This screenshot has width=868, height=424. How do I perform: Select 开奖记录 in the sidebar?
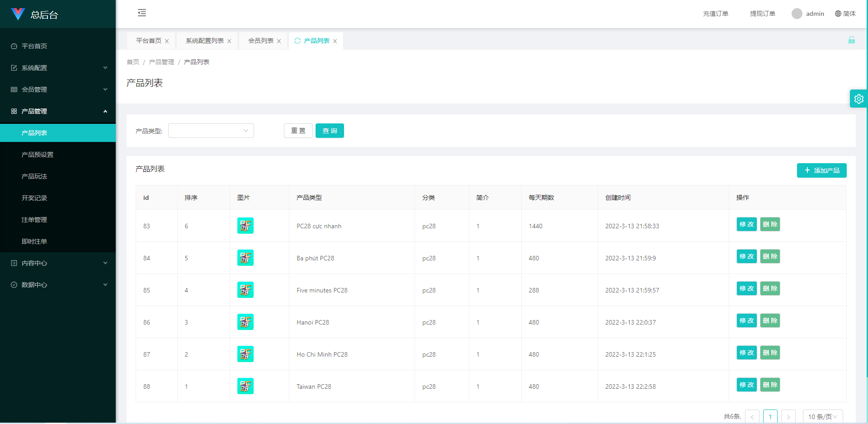[x=34, y=198]
